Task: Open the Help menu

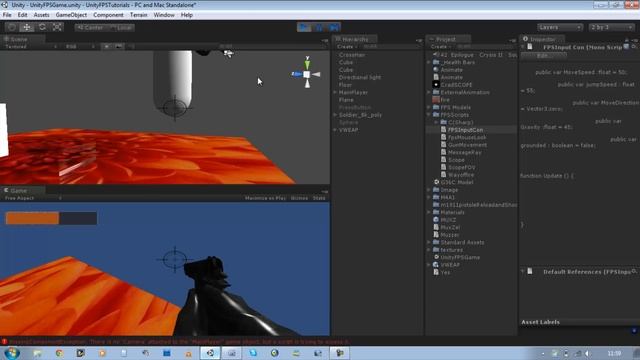Action: 187,15
